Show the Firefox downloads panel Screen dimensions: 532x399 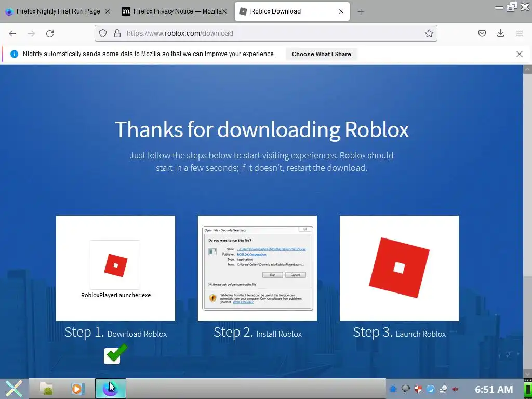pos(500,33)
